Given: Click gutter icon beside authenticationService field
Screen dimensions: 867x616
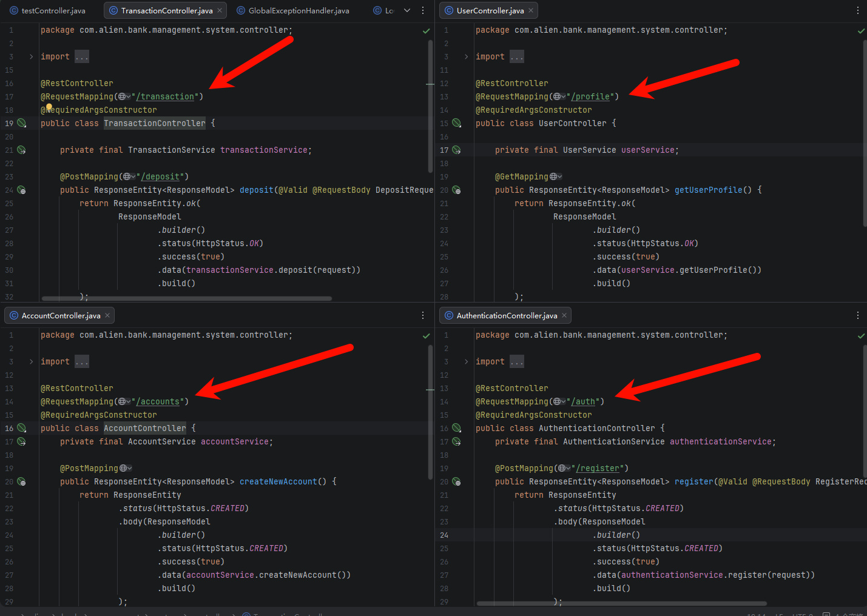Looking at the screenshot, I should 457,441.
